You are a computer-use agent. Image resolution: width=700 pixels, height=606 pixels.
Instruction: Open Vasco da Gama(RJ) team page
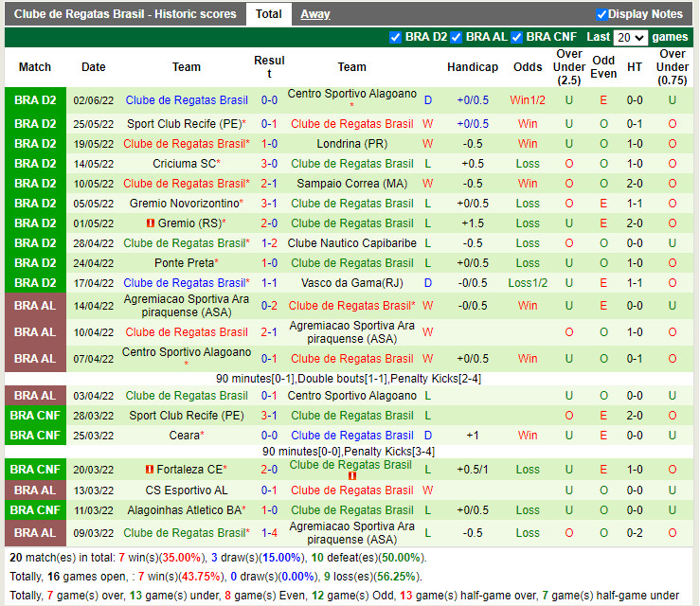pyautogui.click(x=351, y=283)
